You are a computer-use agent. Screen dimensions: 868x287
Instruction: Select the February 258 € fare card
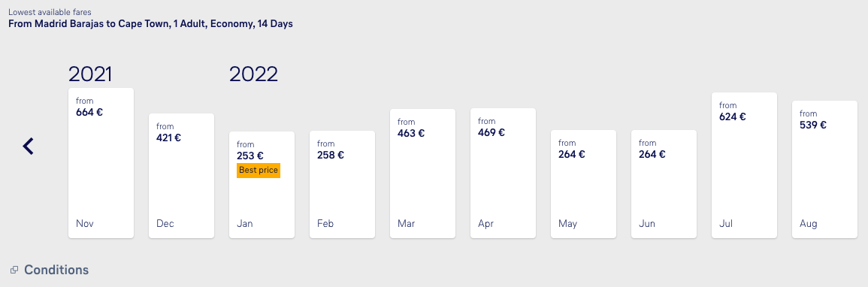pos(342,185)
